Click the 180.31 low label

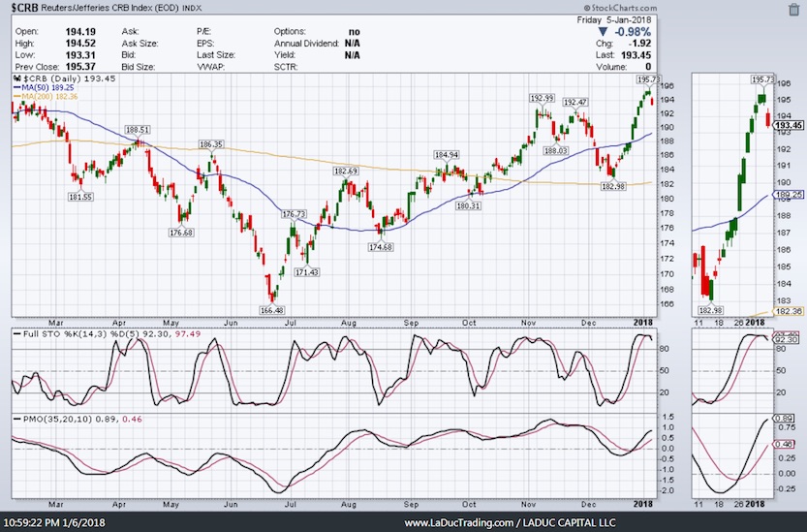pyautogui.click(x=468, y=206)
